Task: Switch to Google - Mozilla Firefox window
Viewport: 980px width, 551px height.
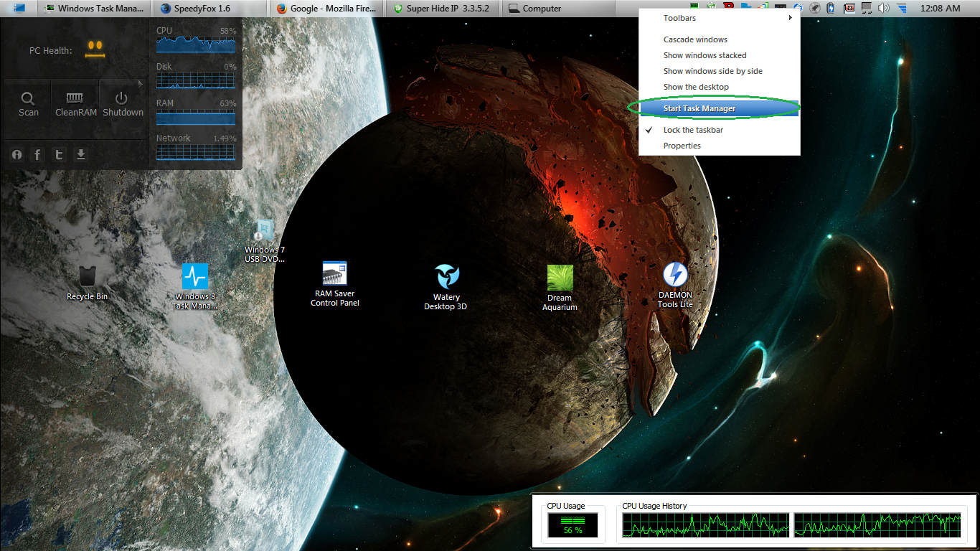Action: (328, 9)
